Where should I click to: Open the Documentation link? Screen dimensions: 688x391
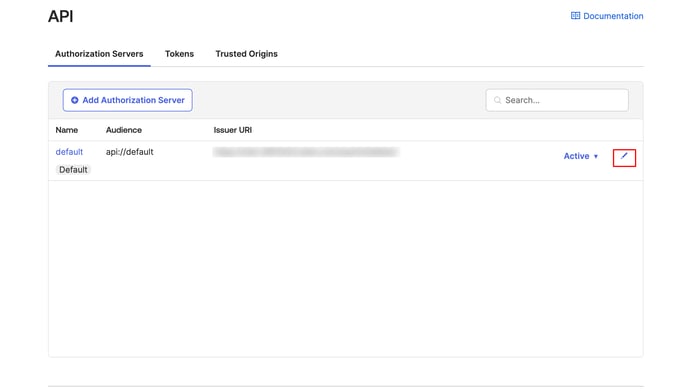coord(607,16)
